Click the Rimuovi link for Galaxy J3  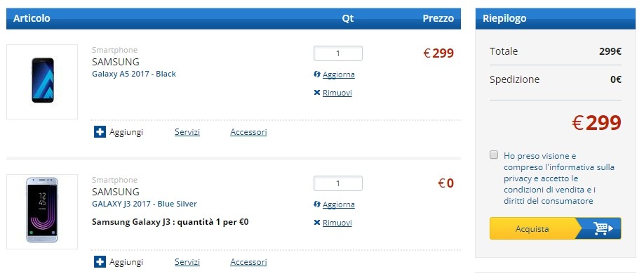point(337,223)
